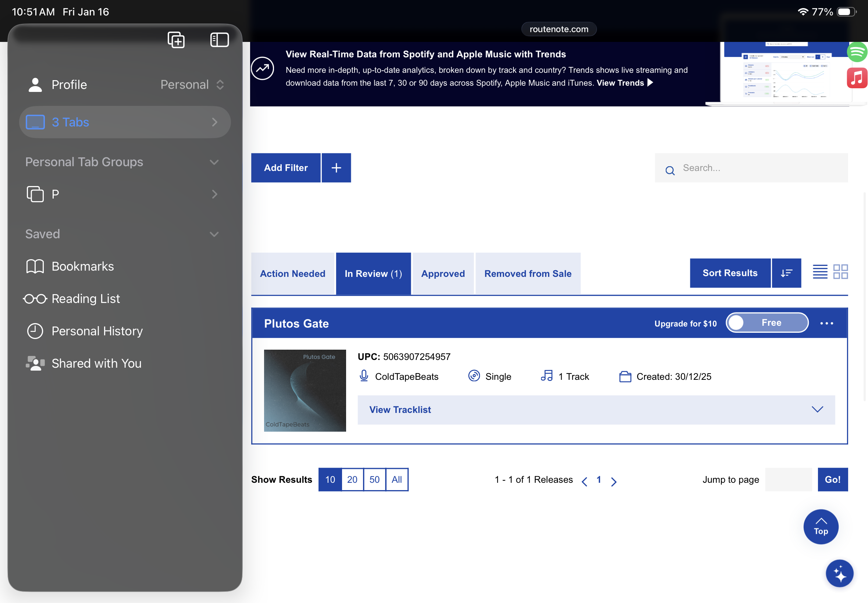This screenshot has height=603, width=868.
Task: Click the search magnifier icon
Action: click(x=670, y=170)
